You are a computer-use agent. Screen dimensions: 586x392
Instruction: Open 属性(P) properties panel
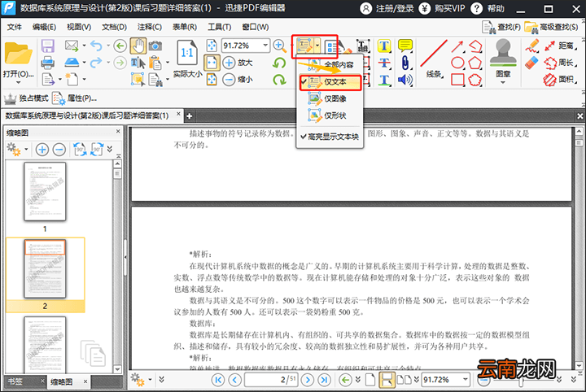(74, 98)
